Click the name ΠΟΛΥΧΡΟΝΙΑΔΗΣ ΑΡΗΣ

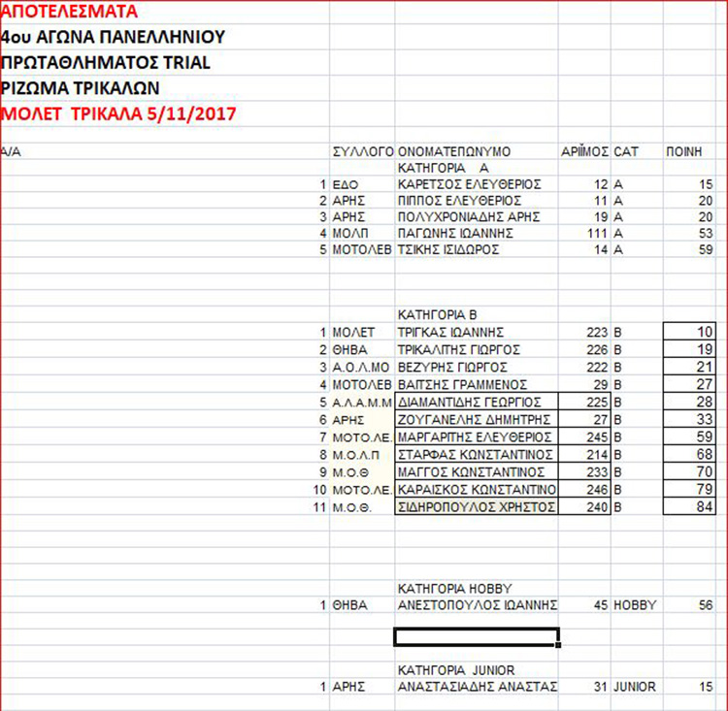pyautogui.click(x=469, y=216)
